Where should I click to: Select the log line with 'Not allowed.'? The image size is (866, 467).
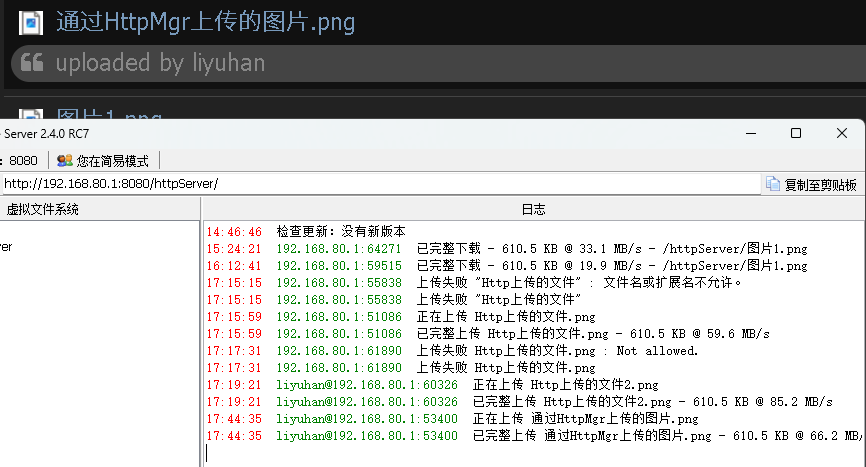click(x=452, y=351)
